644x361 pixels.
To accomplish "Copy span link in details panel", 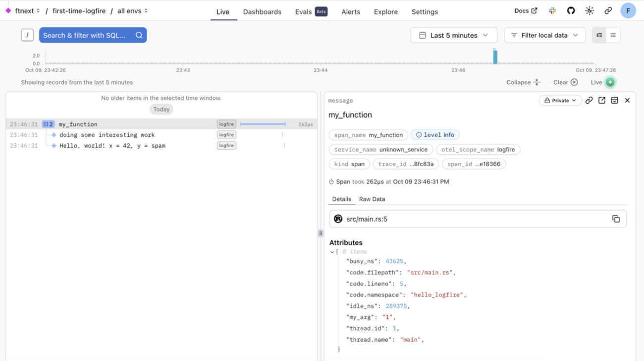I will pyautogui.click(x=589, y=101).
